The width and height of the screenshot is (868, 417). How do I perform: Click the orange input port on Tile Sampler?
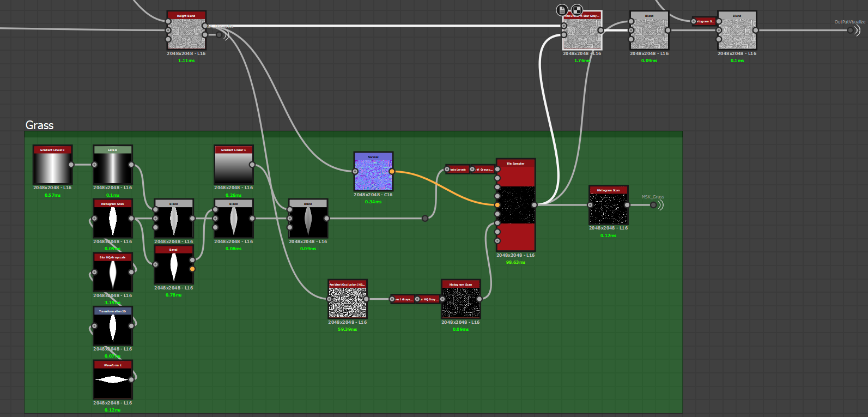pos(497,205)
